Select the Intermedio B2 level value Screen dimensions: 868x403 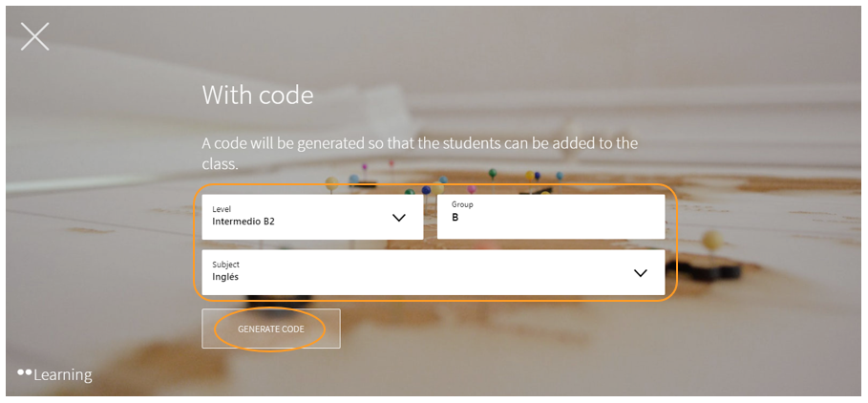[243, 222]
